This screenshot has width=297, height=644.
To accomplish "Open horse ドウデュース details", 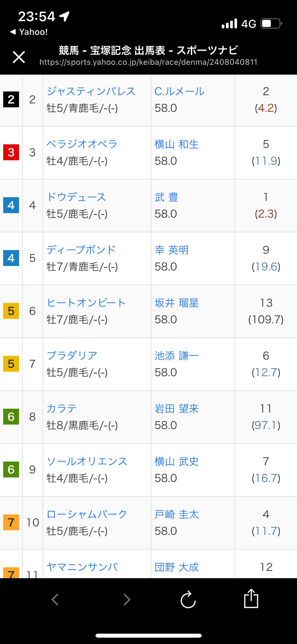I will 76,197.
